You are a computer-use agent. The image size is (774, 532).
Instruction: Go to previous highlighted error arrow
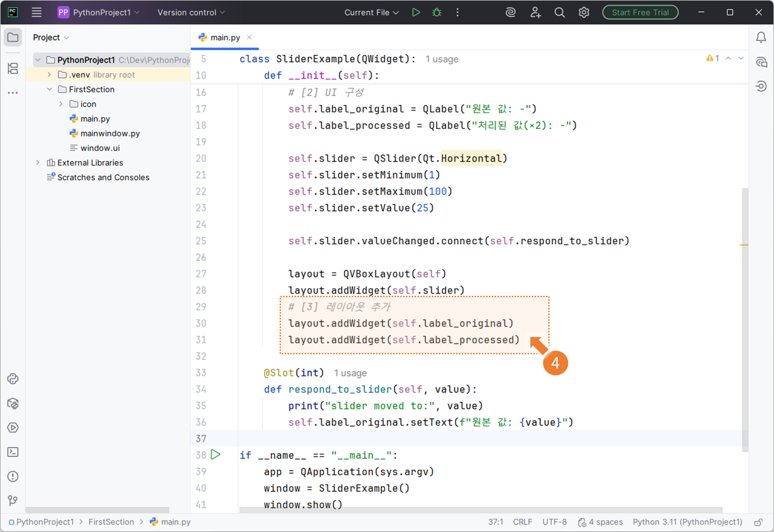click(728, 58)
